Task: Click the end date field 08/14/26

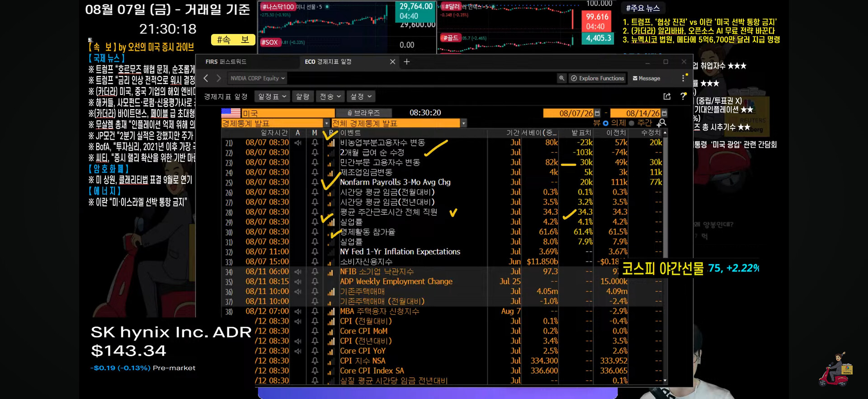Action: (x=635, y=113)
